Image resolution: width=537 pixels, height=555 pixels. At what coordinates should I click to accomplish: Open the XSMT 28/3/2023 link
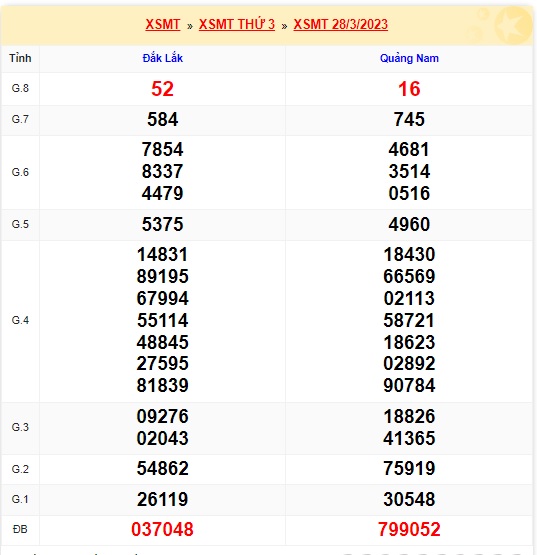pyautogui.click(x=341, y=24)
